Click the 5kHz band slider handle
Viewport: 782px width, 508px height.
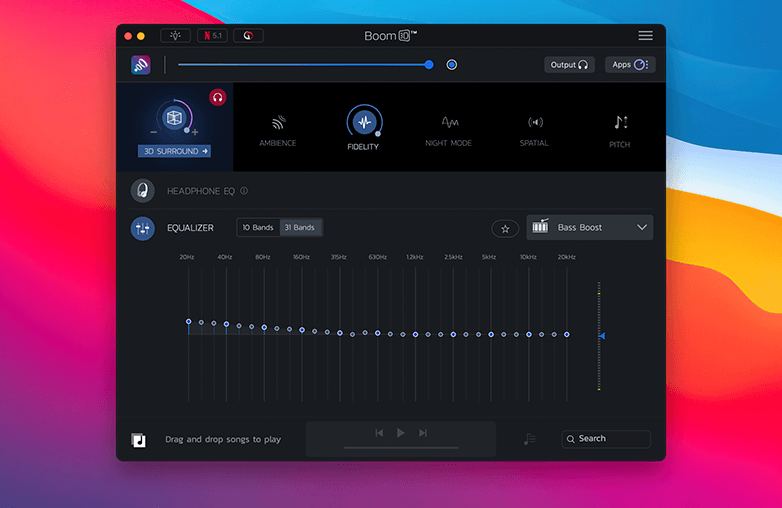(x=491, y=335)
